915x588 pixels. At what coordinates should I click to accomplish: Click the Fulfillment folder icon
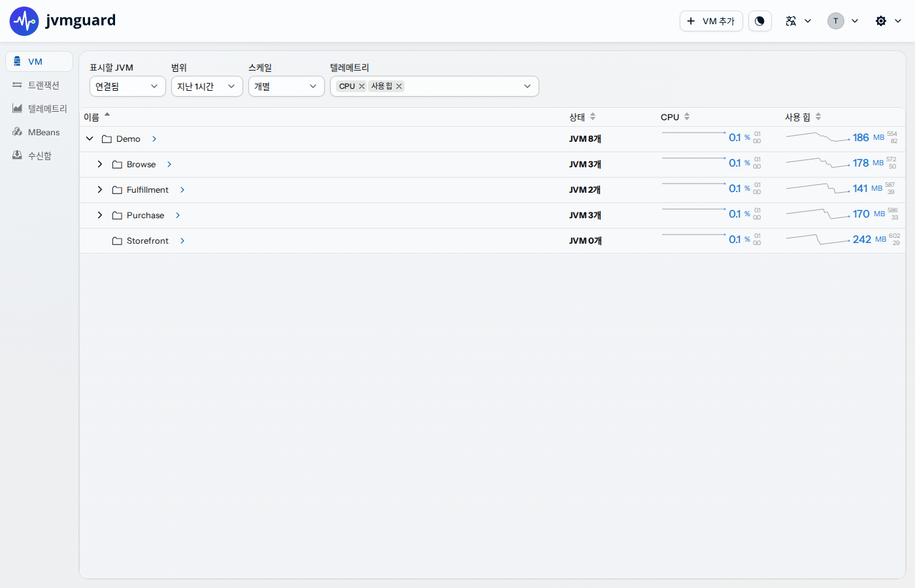pyautogui.click(x=117, y=190)
